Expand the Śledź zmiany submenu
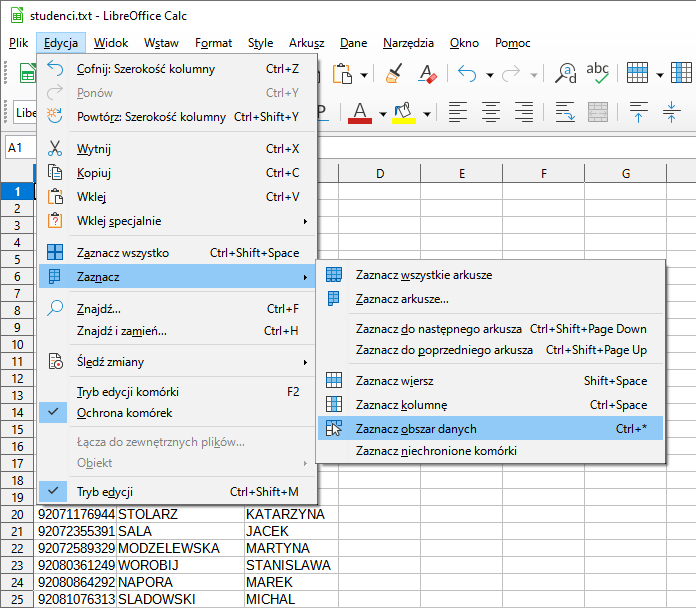The height and width of the screenshot is (608, 696). 178,362
